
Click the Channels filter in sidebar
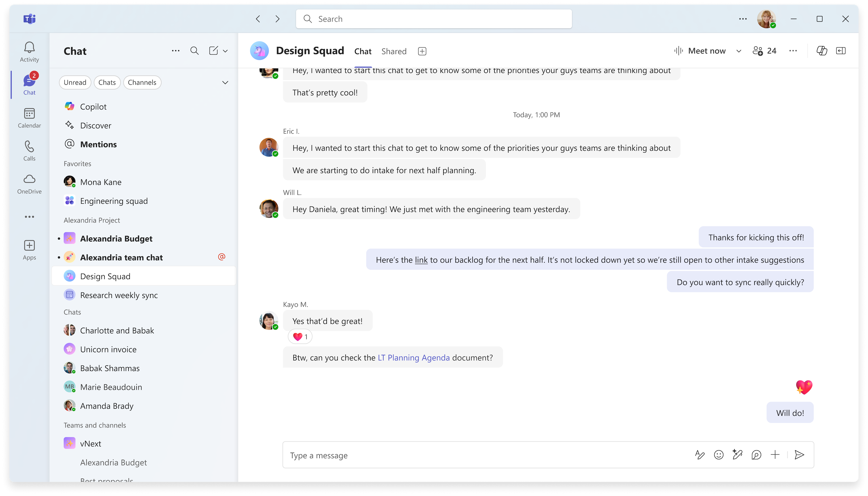click(142, 82)
